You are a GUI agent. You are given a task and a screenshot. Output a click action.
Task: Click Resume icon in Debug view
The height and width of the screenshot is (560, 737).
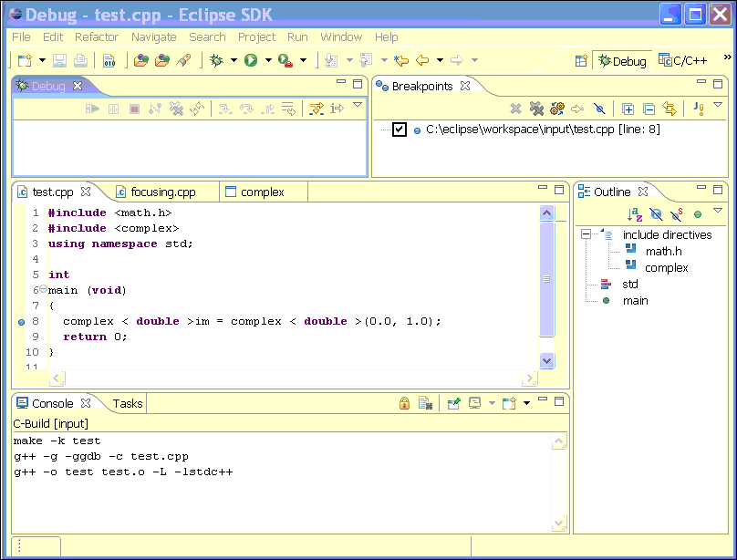(x=92, y=109)
